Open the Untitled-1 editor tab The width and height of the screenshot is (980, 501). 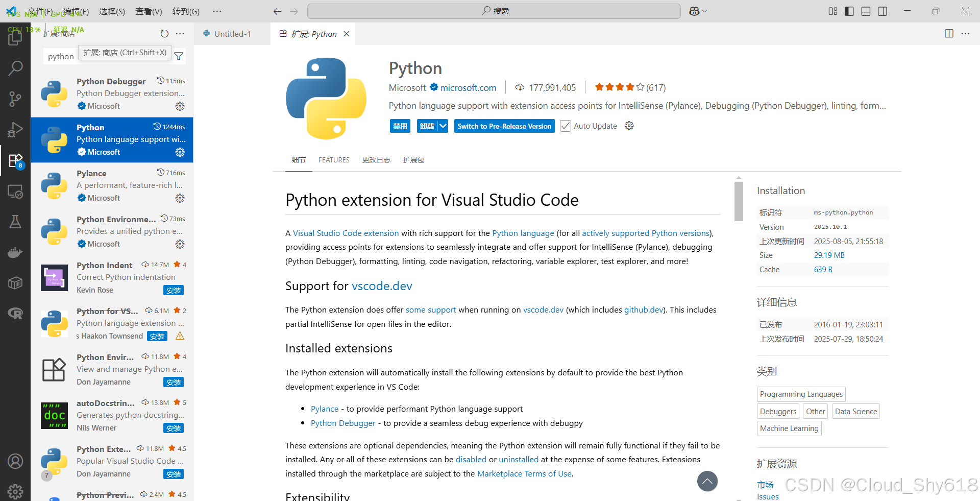point(227,34)
